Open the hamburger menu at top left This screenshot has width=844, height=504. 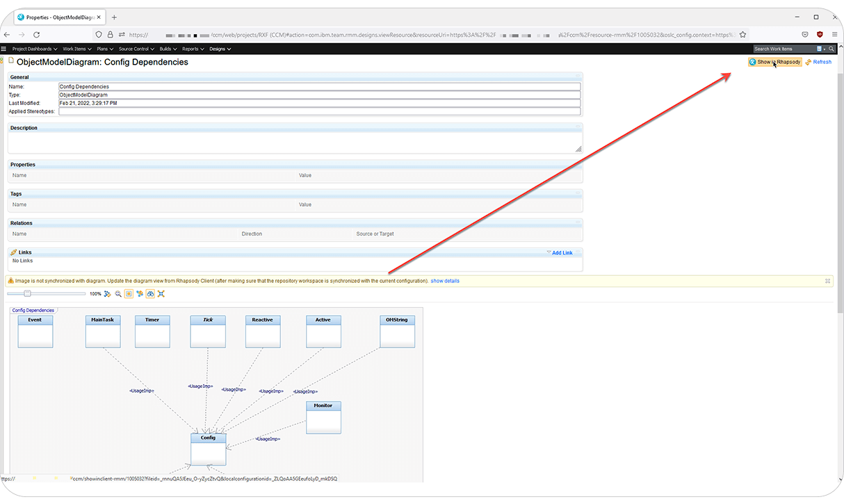(4, 49)
